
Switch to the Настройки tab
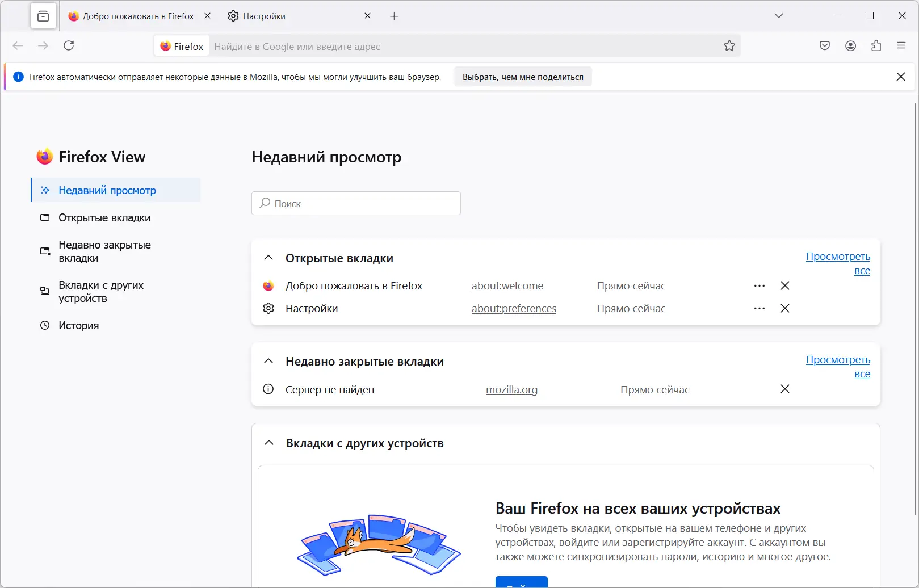point(295,16)
